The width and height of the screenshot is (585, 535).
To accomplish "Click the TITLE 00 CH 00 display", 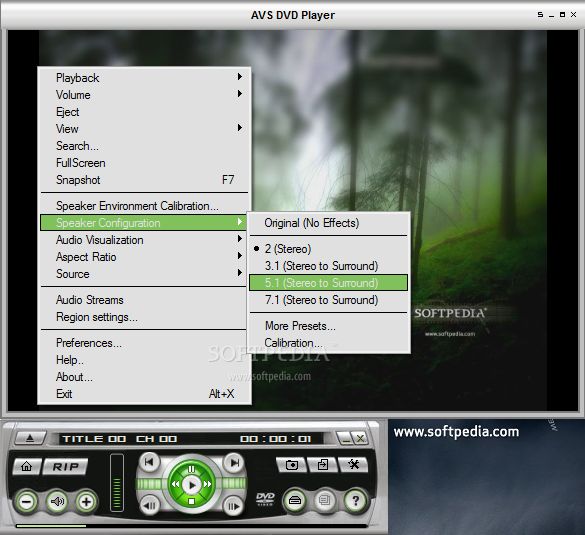I will (x=119, y=439).
